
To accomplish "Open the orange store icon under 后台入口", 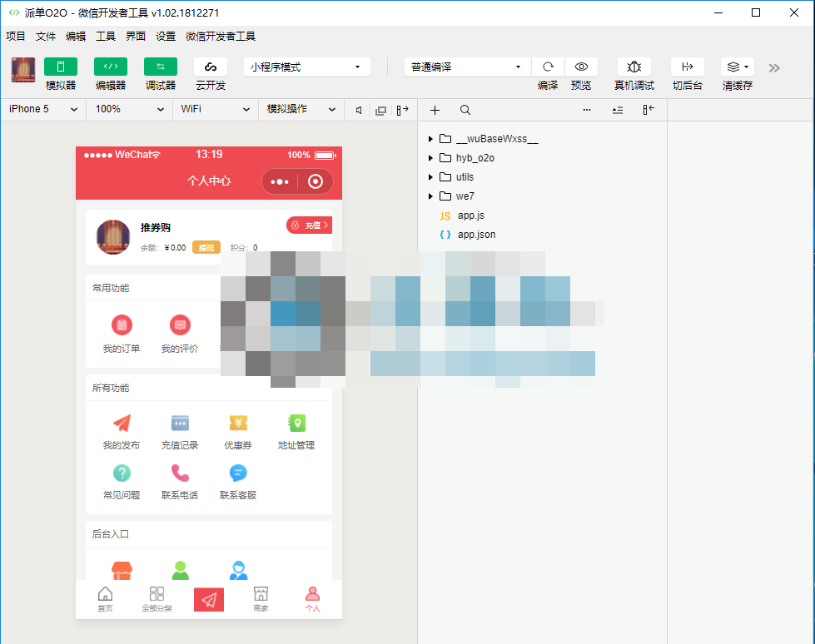I will pyautogui.click(x=122, y=570).
